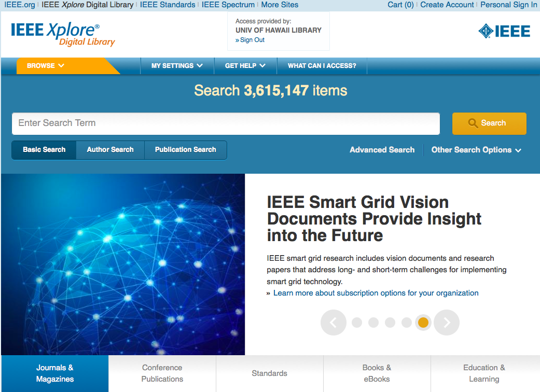Focus the Enter Search Term field
540x392 pixels.
(226, 123)
